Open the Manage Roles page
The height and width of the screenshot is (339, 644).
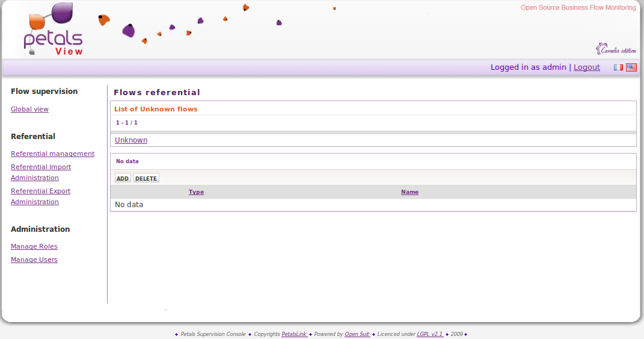pyautogui.click(x=34, y=246)
